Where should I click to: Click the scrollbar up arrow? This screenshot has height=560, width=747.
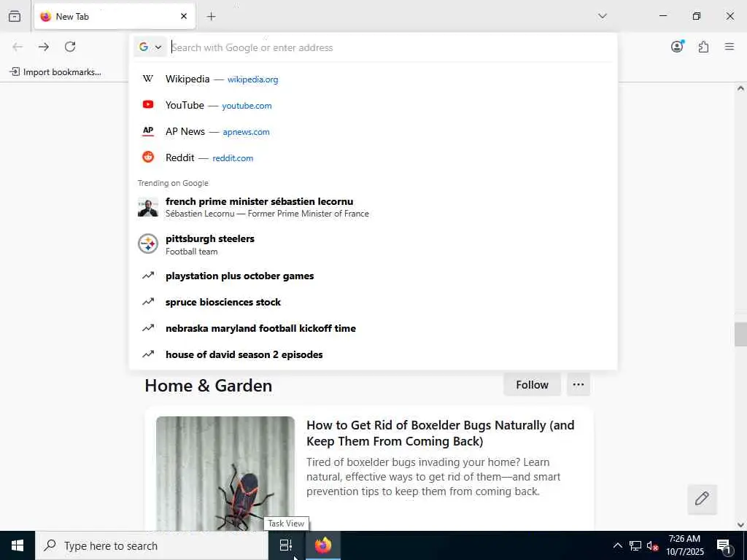coord(740,88)
